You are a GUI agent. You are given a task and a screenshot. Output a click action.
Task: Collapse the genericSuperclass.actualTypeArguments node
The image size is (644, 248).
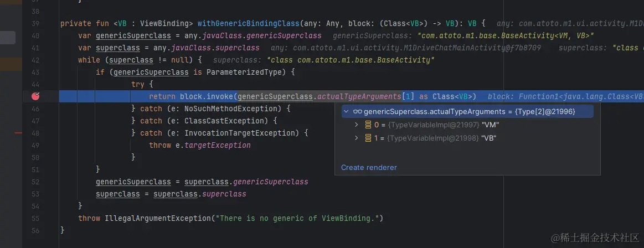pyautogui.click(x=346, y=111)
